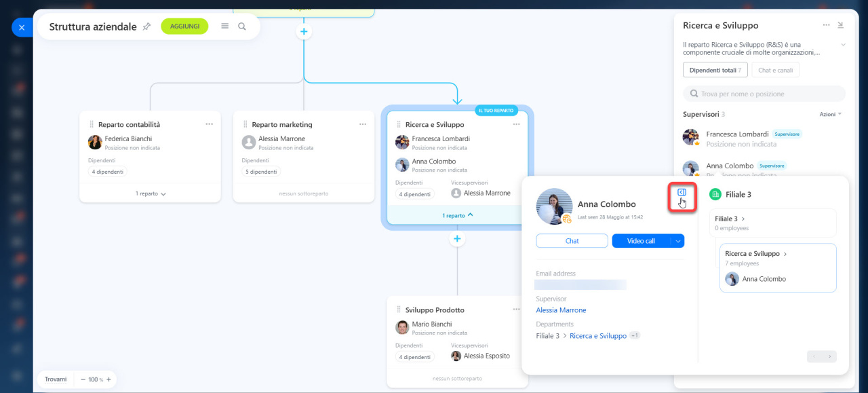Open the Azioni dropdown

831,114
